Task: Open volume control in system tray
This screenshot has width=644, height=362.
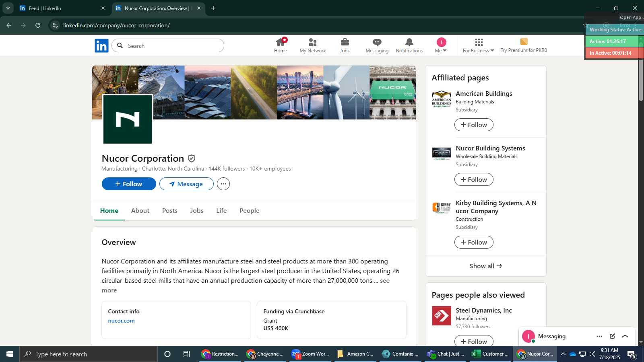Action: point(592,354)
